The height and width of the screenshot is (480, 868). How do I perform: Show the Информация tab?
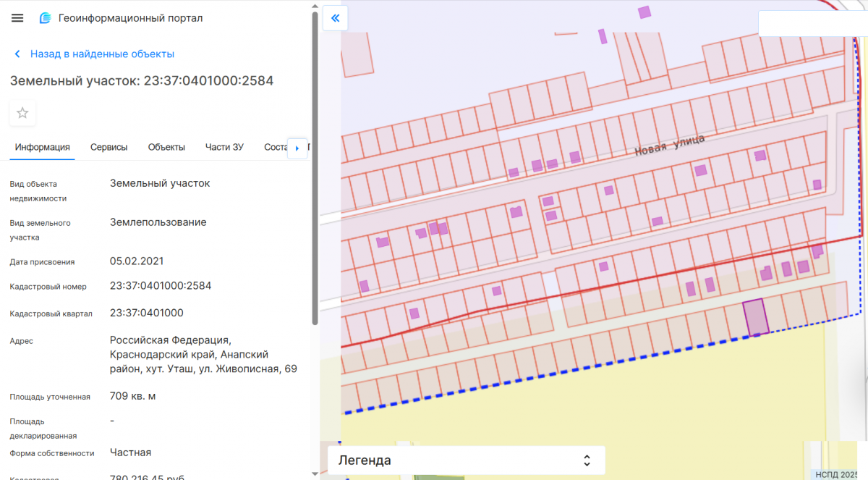coord(42,147)
